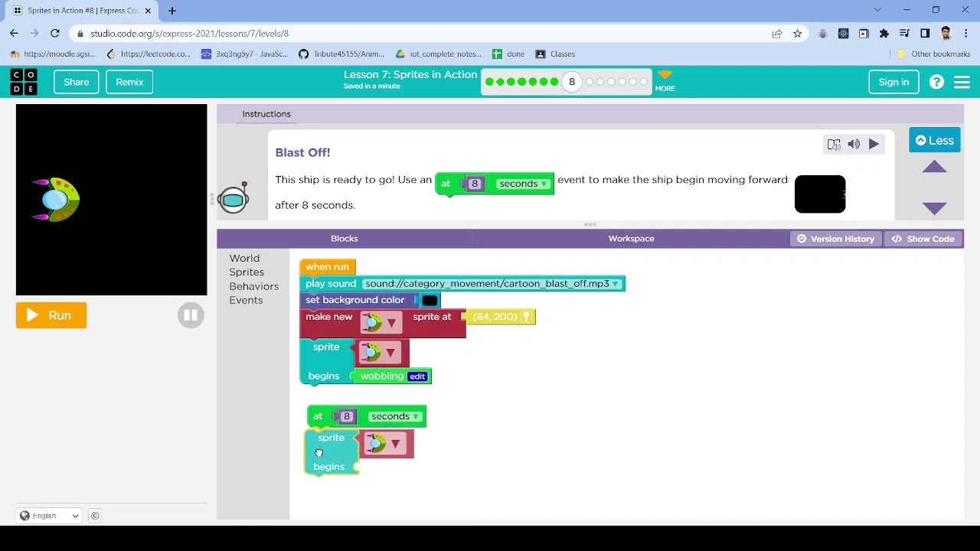Screen dimensions: 980x551
Task: Open Other bookmarks folder
Action: (933, 54)
